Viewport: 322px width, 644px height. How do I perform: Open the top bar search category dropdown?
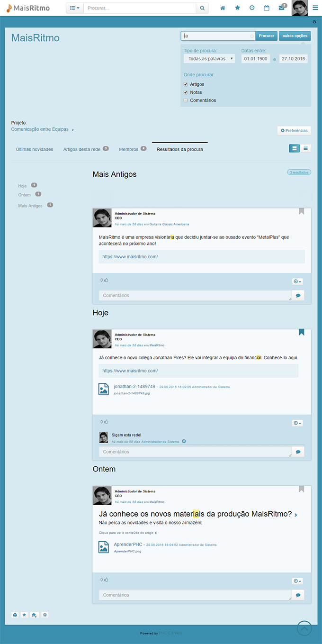(x=75, y=8)
